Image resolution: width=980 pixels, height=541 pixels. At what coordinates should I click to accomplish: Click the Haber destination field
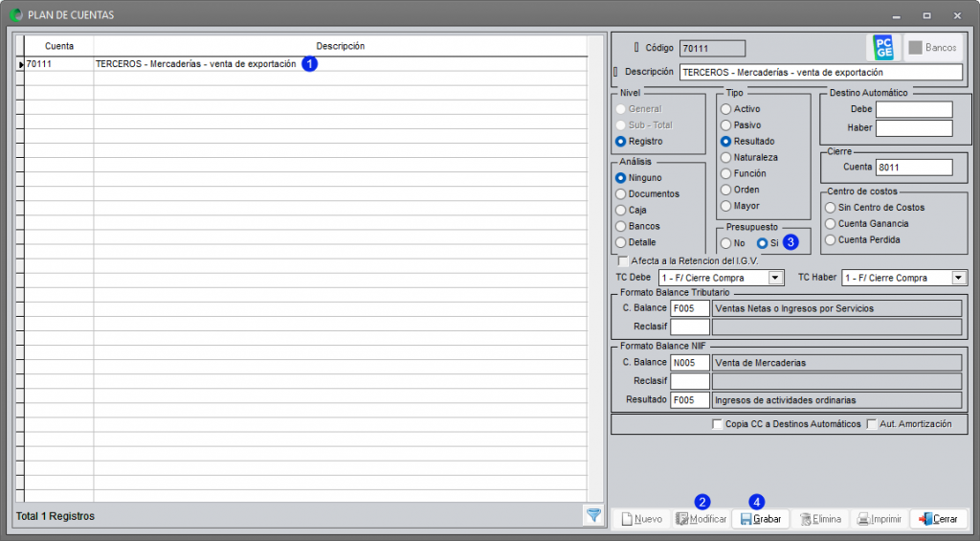[x=914, y=128]
